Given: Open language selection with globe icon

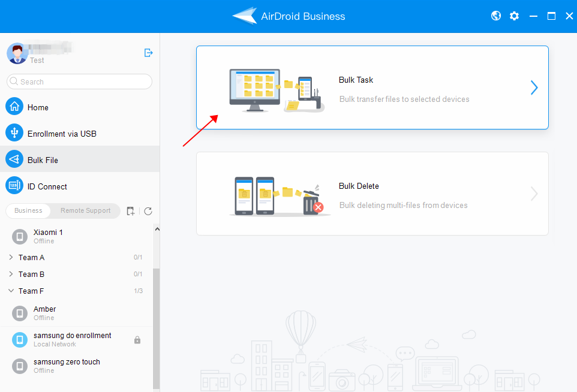Looking at the screenshot, I should coord(495,16).
